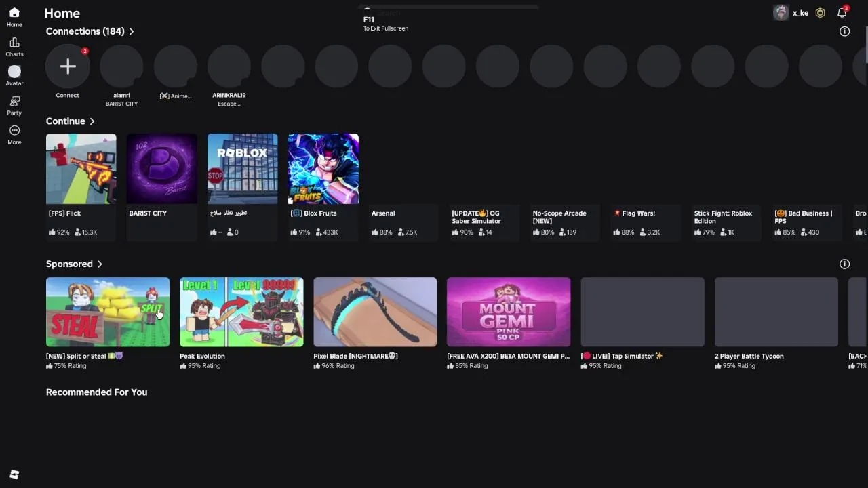Open the Anime connection avatar
The width and height of the screenshot is (868, 488).
(x=176, y=66)
